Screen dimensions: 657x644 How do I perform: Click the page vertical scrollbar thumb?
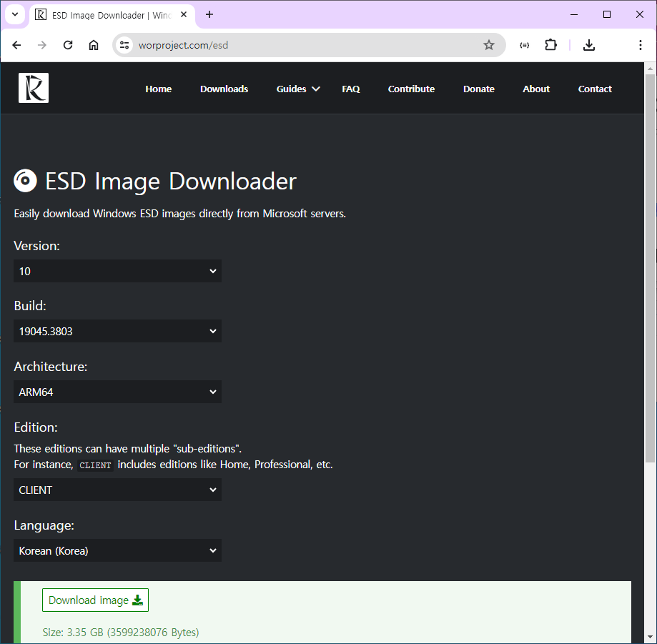[x=650, y=268]
